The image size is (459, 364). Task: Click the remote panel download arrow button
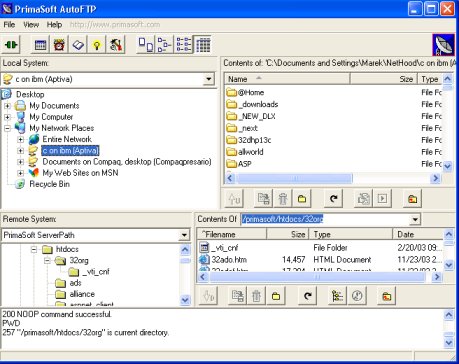coord(208,296)
